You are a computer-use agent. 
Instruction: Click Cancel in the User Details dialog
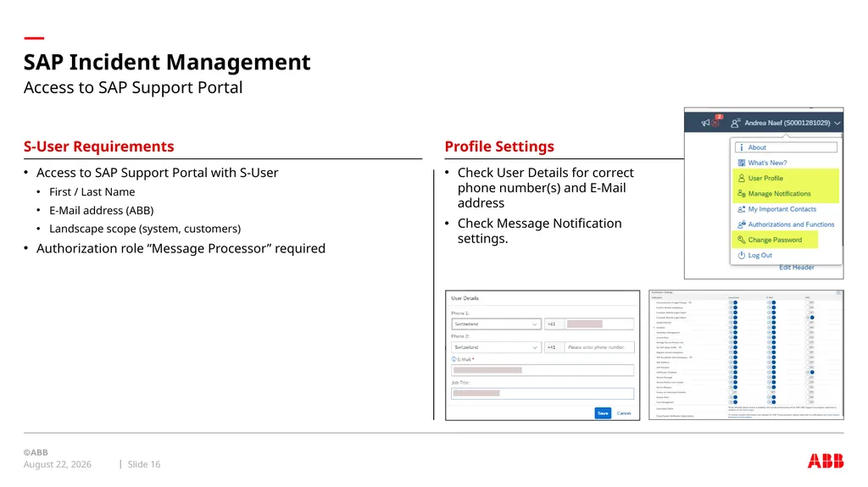pos(624,413)
